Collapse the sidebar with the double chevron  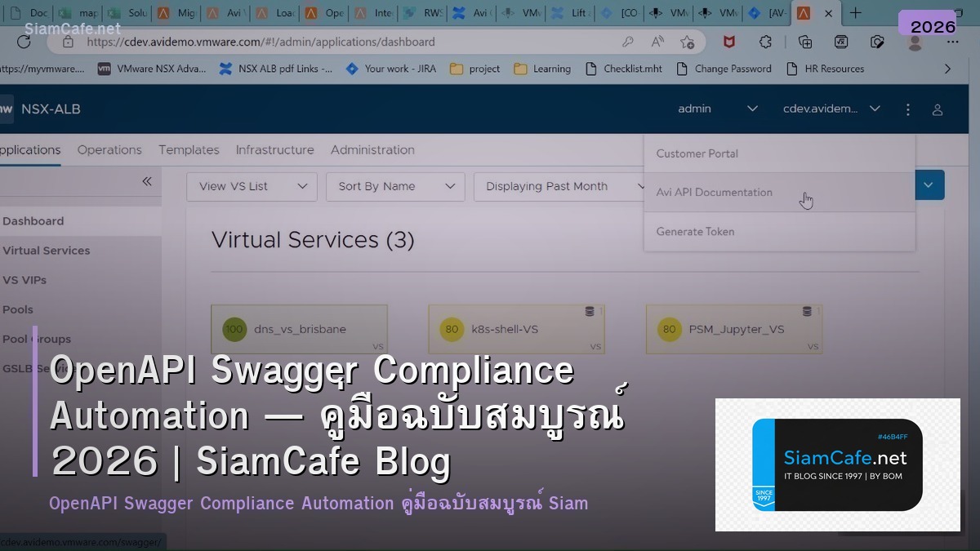point(148,182)
